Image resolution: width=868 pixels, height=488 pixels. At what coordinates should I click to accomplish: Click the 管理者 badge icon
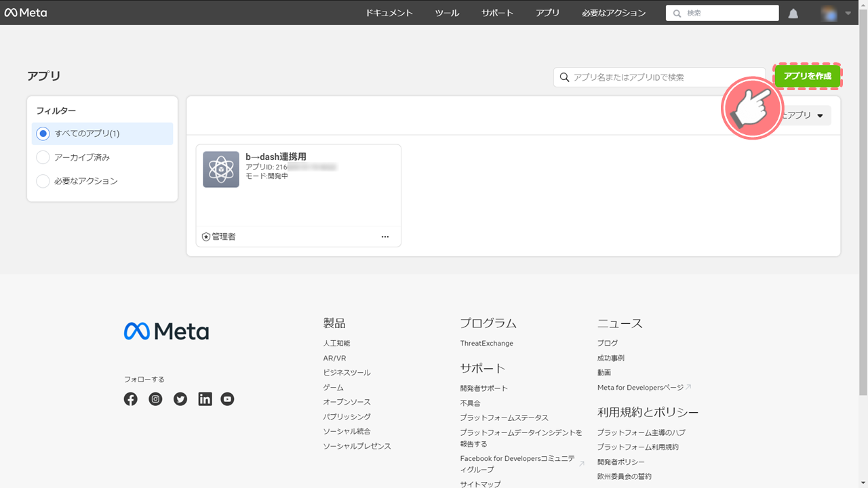click(x=206, y=237)
